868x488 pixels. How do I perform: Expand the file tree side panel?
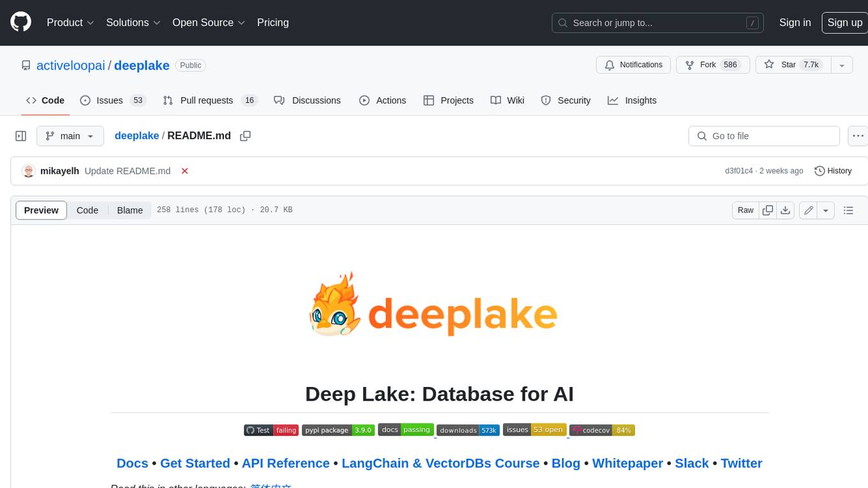(21, 136)
